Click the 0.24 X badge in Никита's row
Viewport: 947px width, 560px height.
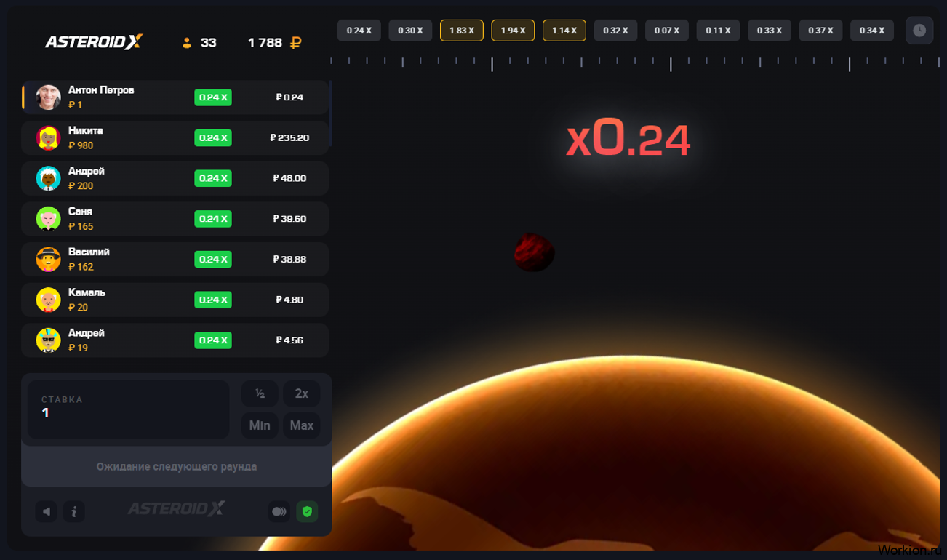213,137
